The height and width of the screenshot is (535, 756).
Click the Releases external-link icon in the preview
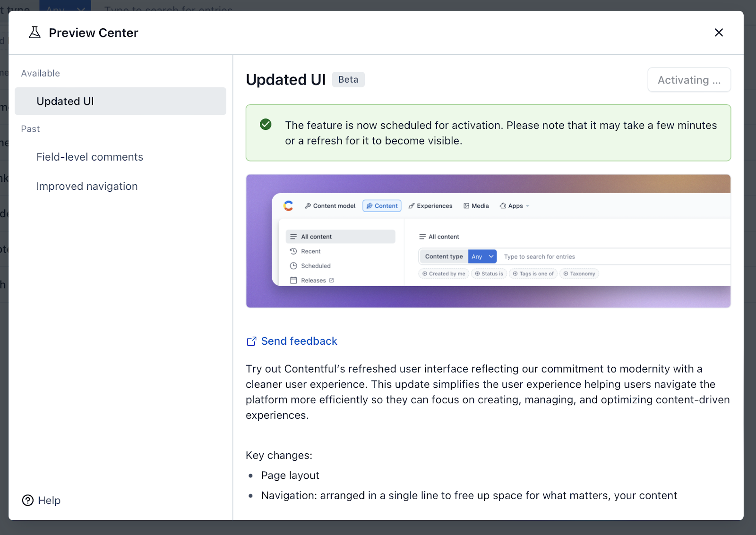(x=331, y=280)
